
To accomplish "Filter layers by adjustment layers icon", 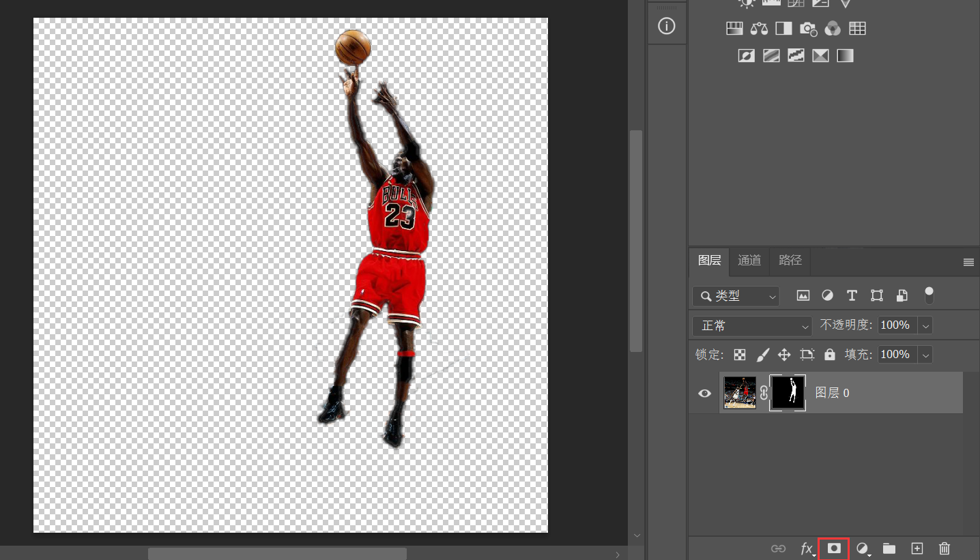I will tap(827, 295).
